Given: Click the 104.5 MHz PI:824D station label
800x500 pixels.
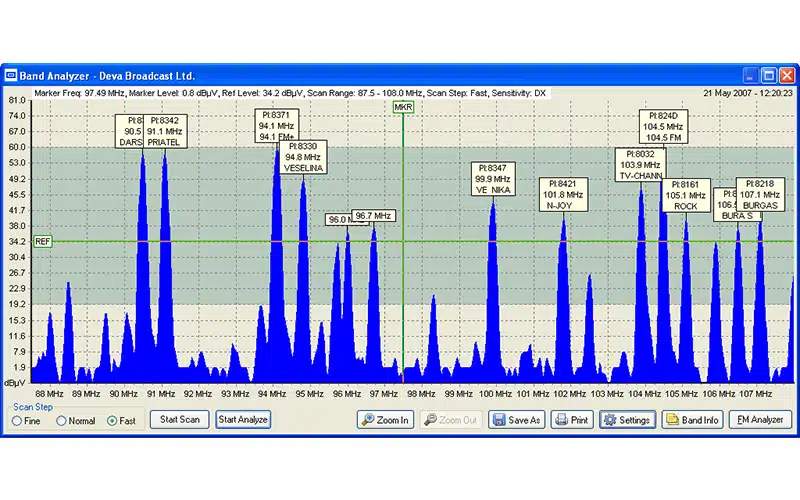Looking at the screenshot, I should pos(663,127).
